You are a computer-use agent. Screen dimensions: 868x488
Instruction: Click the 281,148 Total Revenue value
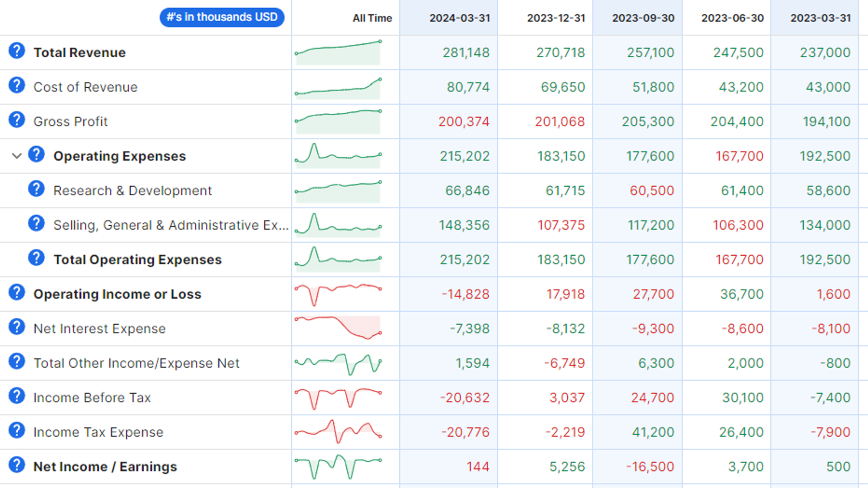[x=466, y=53]
